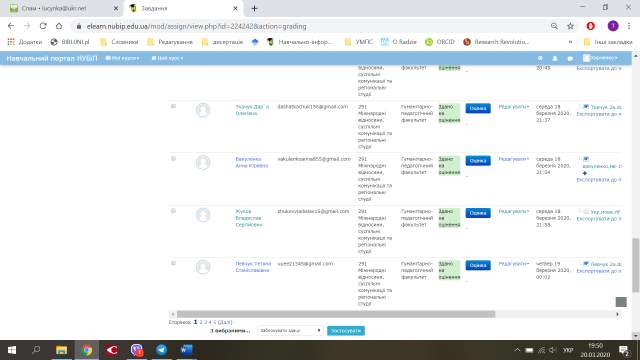The height and width of the screenshot is (360, 640).
Task: Open Telegram from taskbar
Action: tap(161, 350)
